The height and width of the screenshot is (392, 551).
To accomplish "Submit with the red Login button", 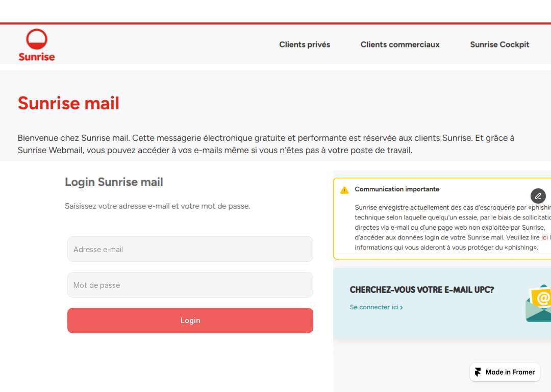I will click(x=190, y=321).
